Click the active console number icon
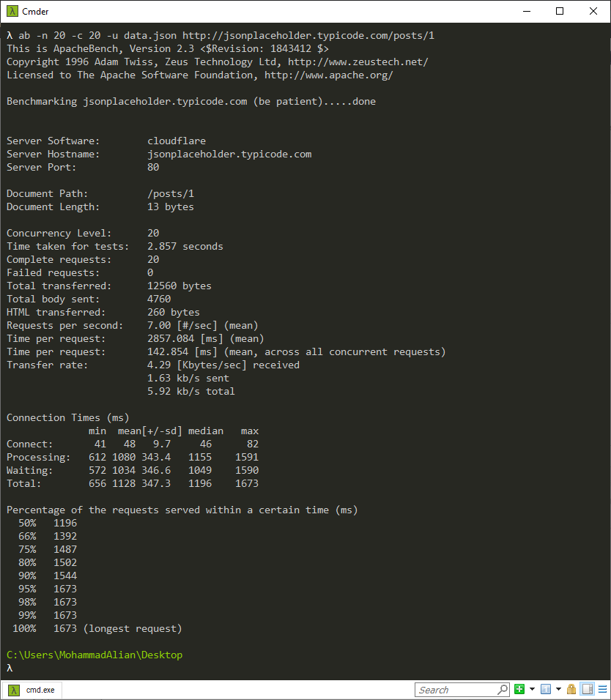This screenshot has height=700, width=611. (545, 689)
